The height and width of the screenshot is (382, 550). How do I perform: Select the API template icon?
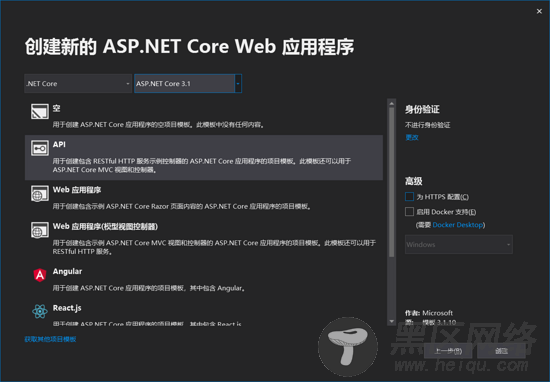tap(40, 148)
